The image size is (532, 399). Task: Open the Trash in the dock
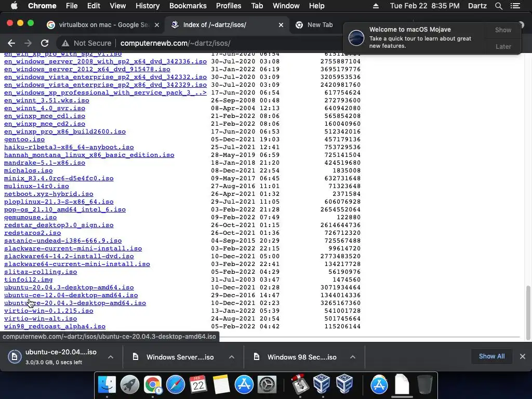tap(424, 385)
